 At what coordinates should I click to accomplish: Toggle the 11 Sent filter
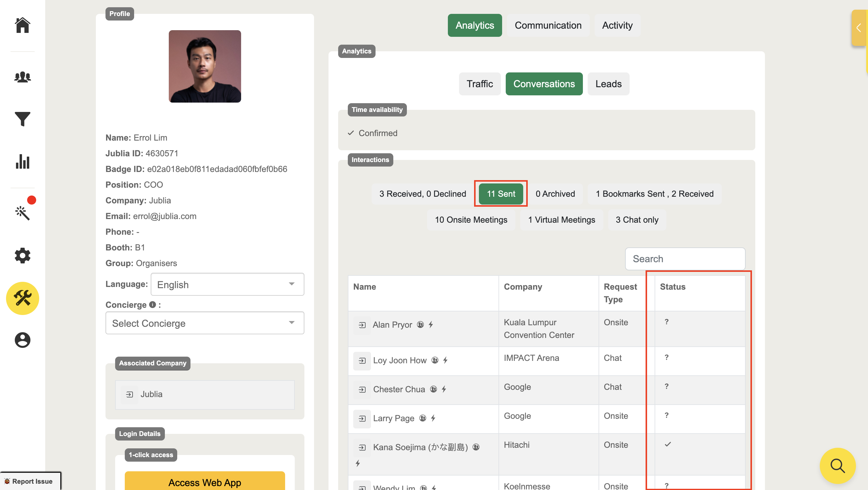click(501, 194)
